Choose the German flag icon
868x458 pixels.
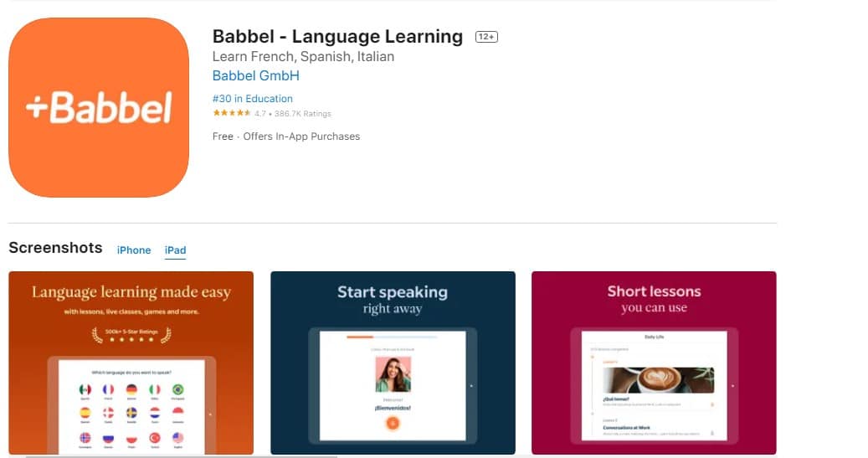tap(131, 389)
